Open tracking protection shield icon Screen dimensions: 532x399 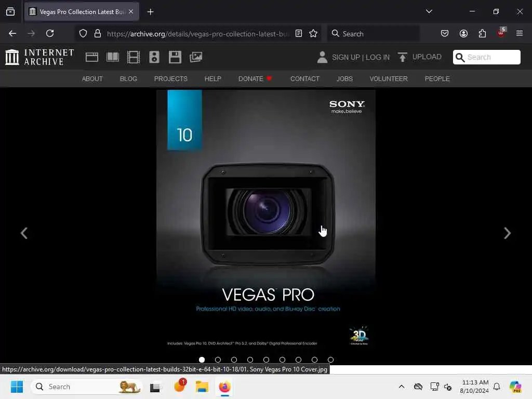click(83, 33)
